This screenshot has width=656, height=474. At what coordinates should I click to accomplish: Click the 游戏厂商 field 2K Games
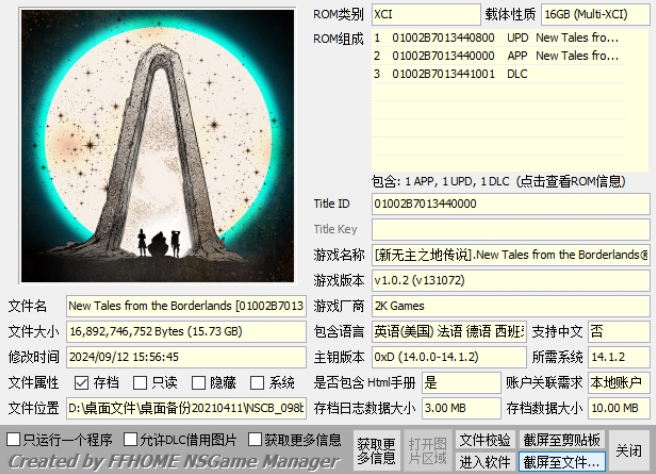click(511, 306)
